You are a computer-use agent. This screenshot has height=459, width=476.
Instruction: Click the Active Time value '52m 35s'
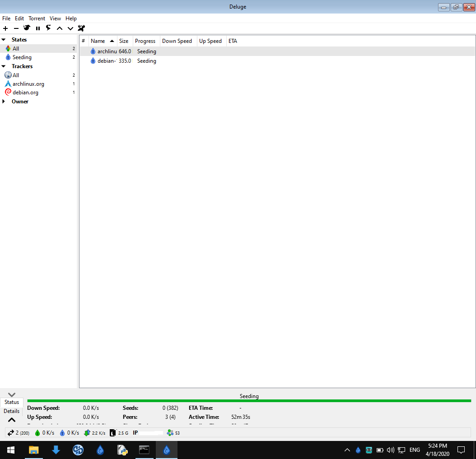click(241, 417)
